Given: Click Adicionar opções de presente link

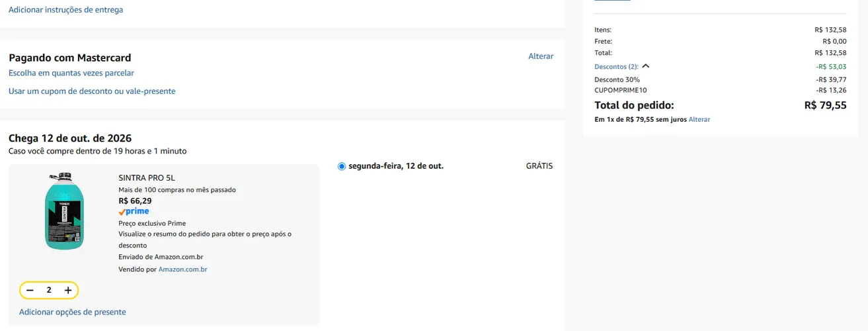Looking at the screenshot, I should [x=73, y=312].
